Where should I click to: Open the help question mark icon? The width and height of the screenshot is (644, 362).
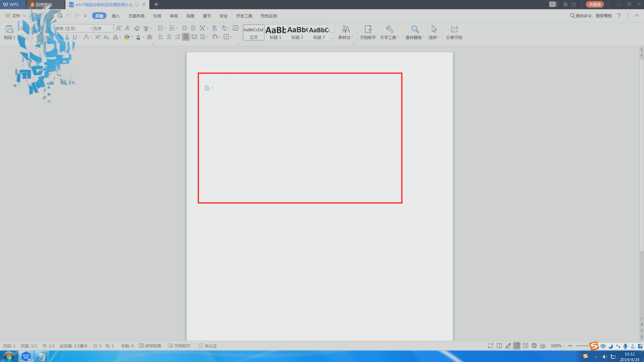(619, 16)
